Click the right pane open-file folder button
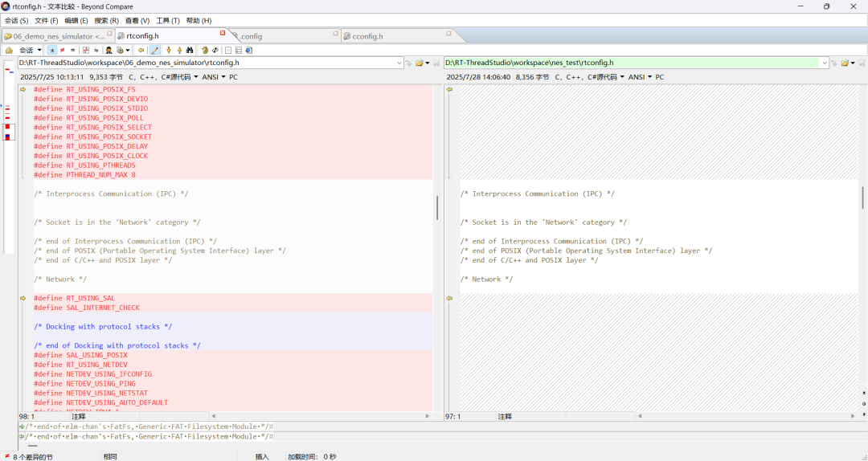Screen dimensions: 868x461 (845, 63)
